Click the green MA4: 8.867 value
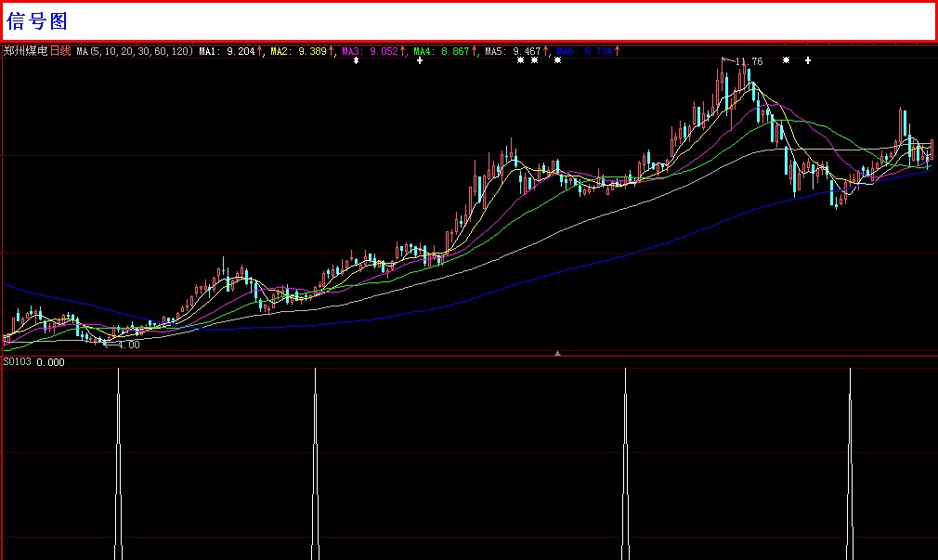The image size is (938, 560). tap(442, 51)
